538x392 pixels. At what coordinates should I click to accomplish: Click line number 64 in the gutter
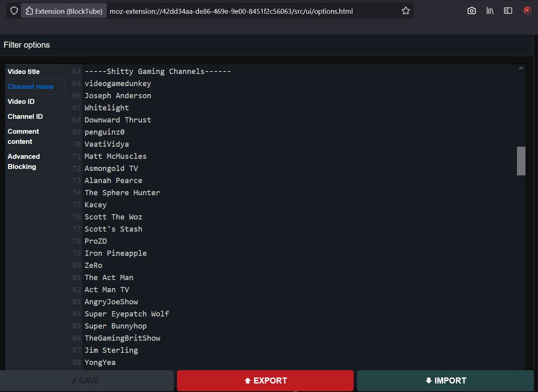pos(76,72)
